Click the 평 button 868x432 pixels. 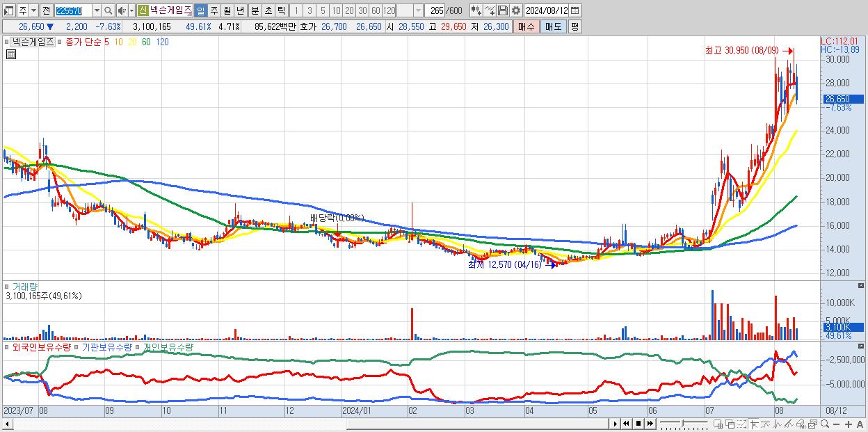point(574,26)
